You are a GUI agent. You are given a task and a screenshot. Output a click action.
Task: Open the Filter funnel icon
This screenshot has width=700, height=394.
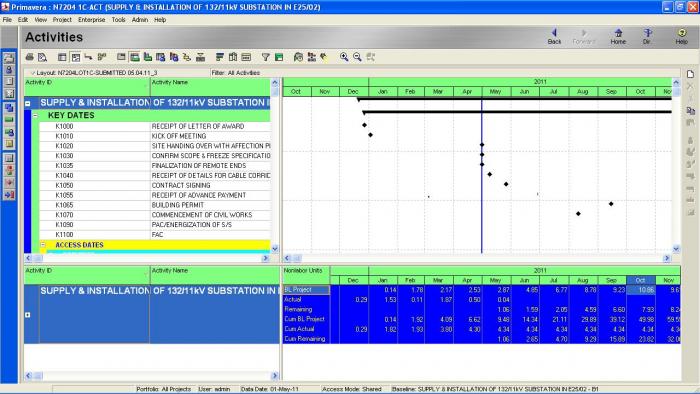[266, 57]
